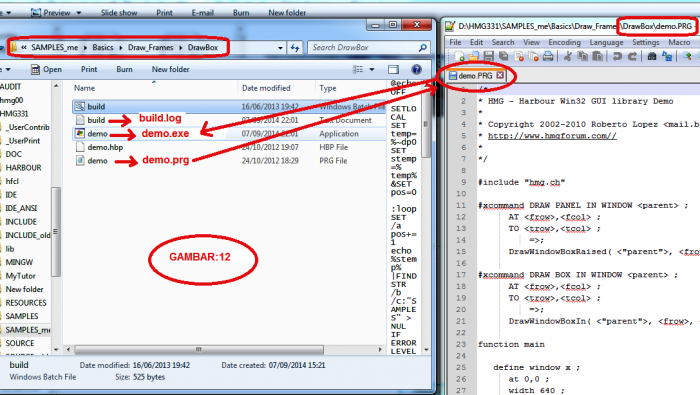Open the address bar history dropdown
The width and height of the screenshot is (700, 395).
pos(280,47)
